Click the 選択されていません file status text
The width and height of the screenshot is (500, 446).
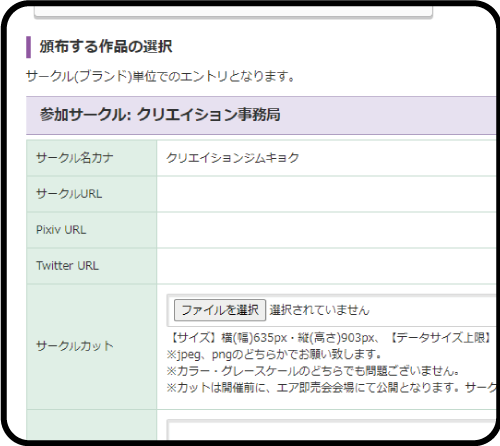click(319, 310)
